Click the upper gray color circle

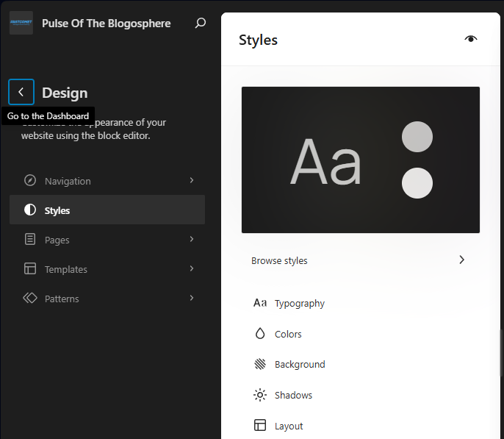point(417,138)
